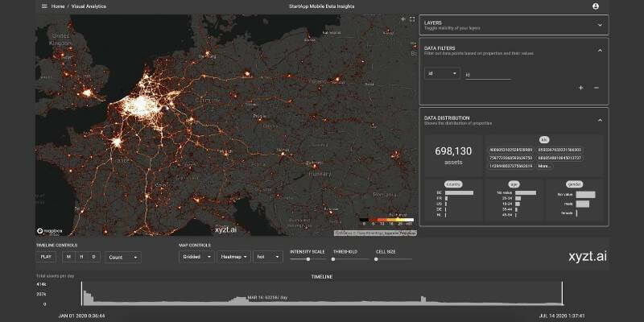Expand the Layers panel chevron
This screenshot has width=644, height=322.
[x=600, y=25]
